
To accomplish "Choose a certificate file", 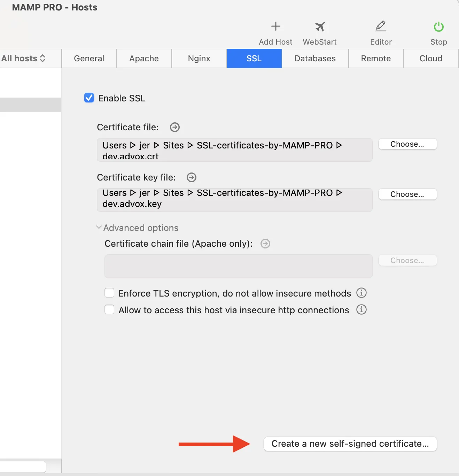I will tap(407, 144).
